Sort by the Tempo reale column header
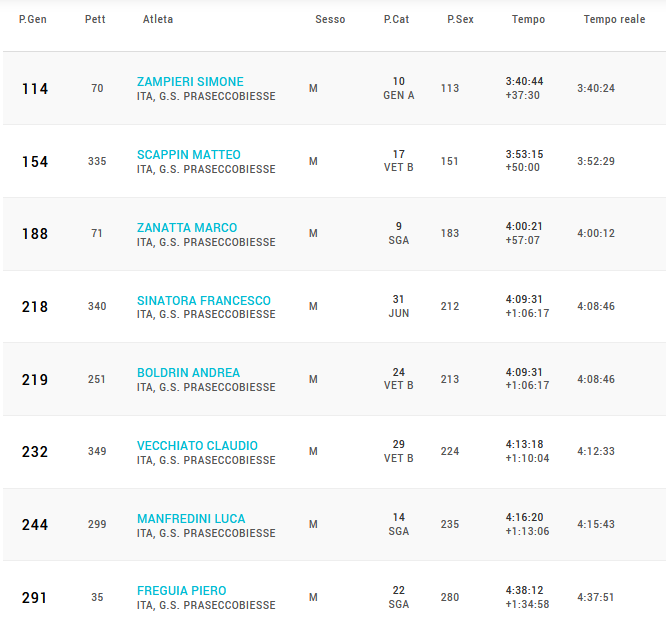Screen dimensions: 666x625 pyautogui.click(x=614, y=20)
